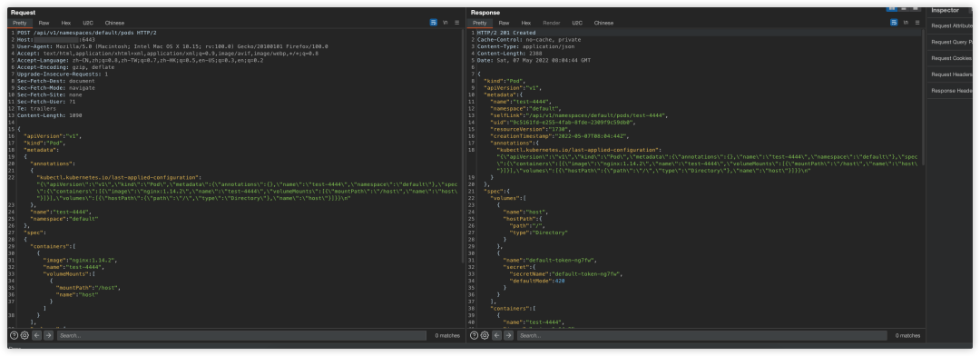This screenshot has width=980, height=356.
Task: Switch Request view to Hex tab
Action: tap(66, 23)
